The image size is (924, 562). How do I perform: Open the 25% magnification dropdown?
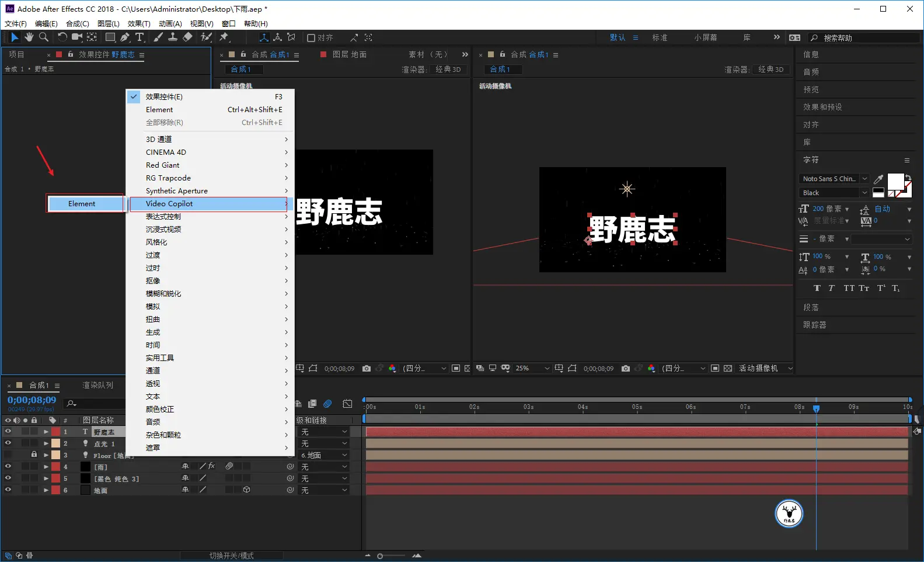point(533,369)
